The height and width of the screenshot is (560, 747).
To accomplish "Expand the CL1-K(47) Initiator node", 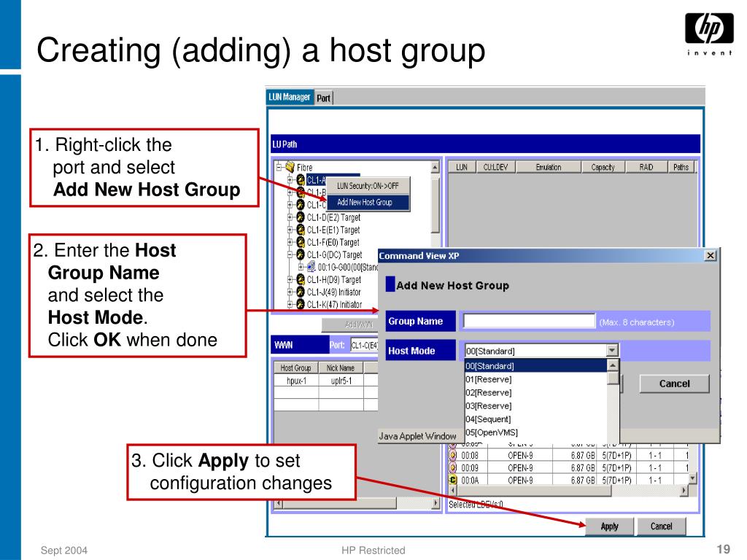I will 290,304.
